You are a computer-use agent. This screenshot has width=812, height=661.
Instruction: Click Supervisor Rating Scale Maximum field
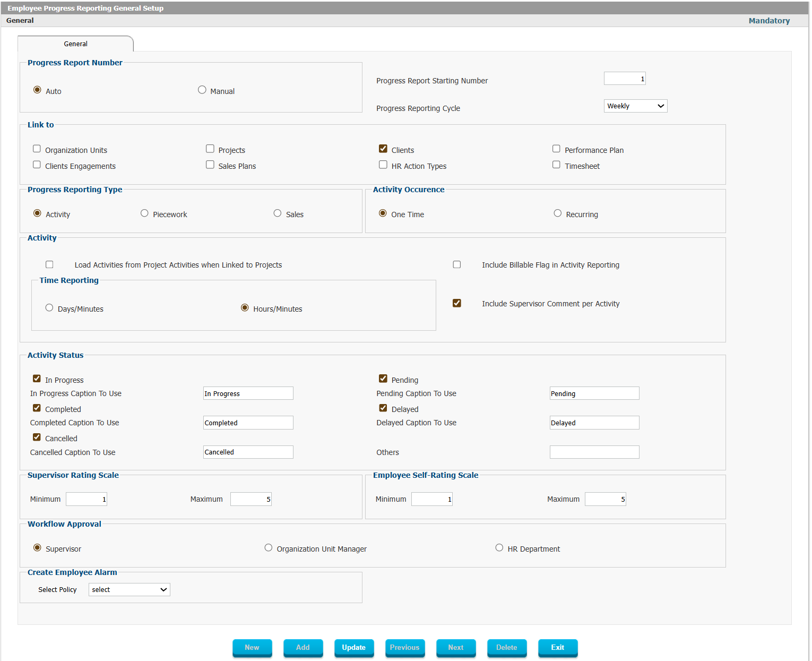tap(251, 499)
